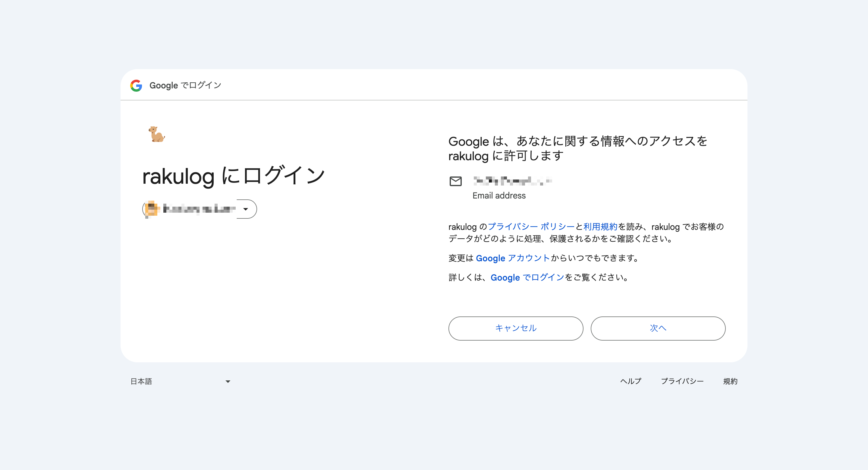
Task: Open the Google でログイン info link
Action: [x=527, y=278]
